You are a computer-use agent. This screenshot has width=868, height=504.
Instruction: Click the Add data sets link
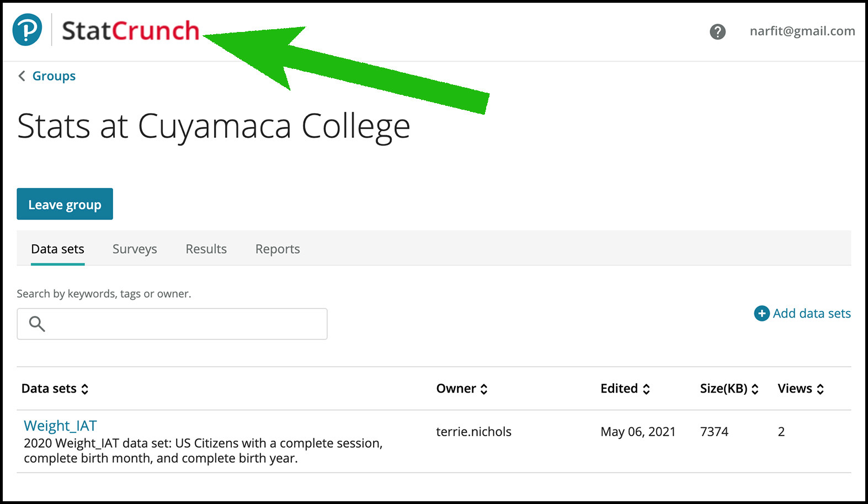pos(812,313)
